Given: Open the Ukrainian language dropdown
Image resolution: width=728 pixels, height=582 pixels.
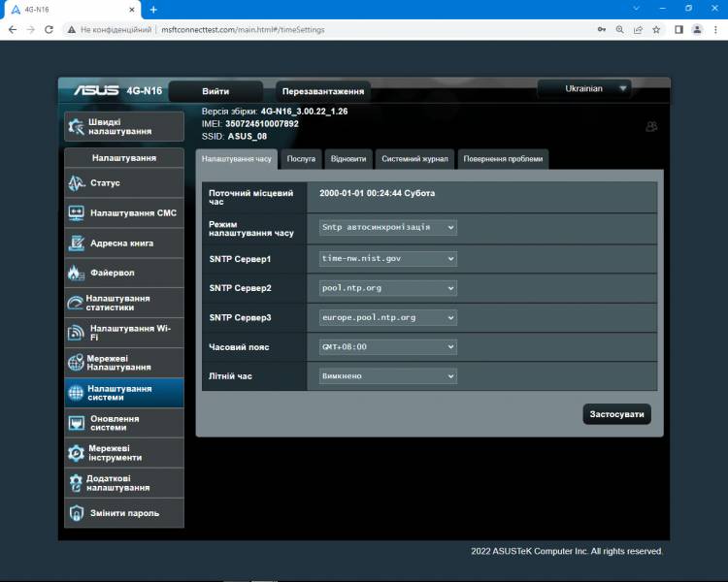Looking at the screenshot, I should [x=584, y=88].
